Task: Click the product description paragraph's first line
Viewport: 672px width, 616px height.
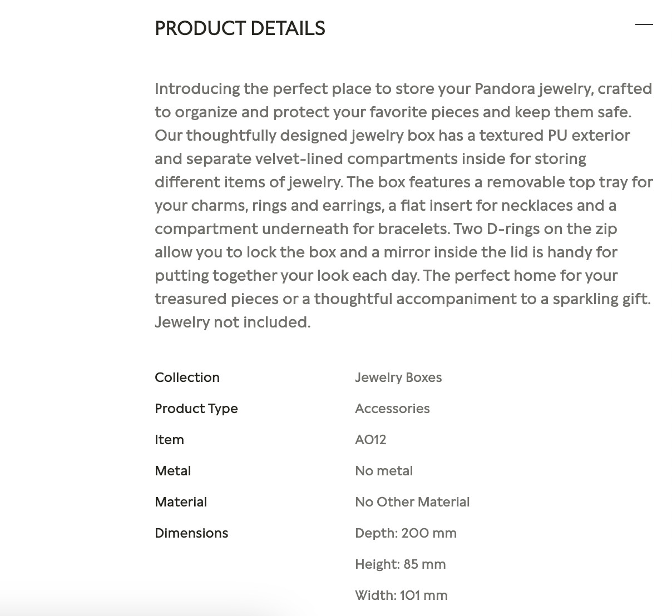Action: [x=403, y=89]
